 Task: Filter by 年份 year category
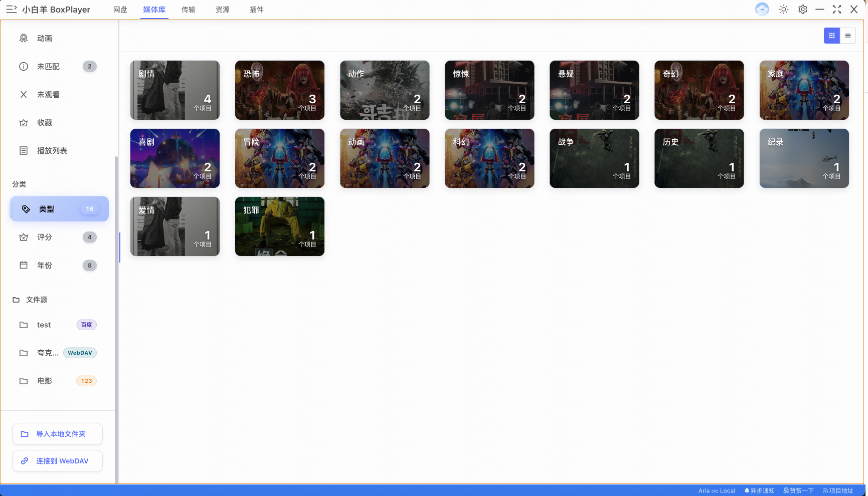pyautogui.click(x=45, y=266)
